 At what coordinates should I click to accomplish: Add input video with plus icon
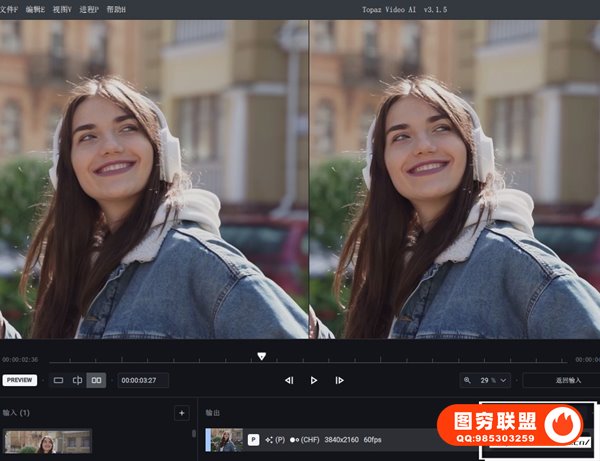(x=181, y=412)
